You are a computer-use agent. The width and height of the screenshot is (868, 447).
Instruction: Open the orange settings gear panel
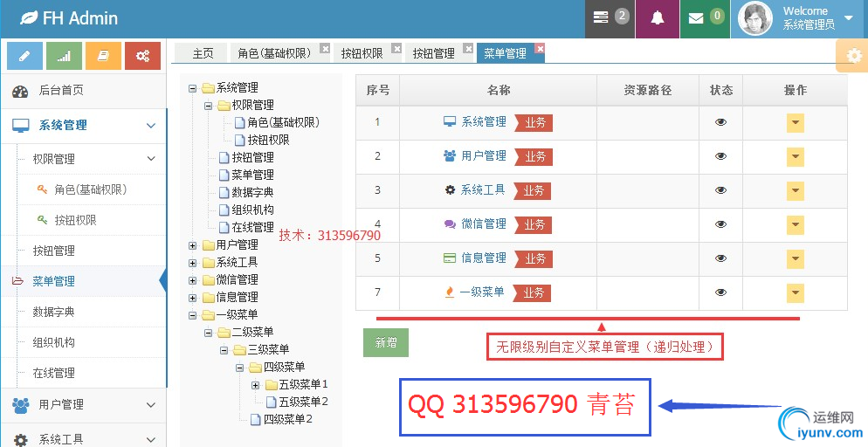[854, 56]
